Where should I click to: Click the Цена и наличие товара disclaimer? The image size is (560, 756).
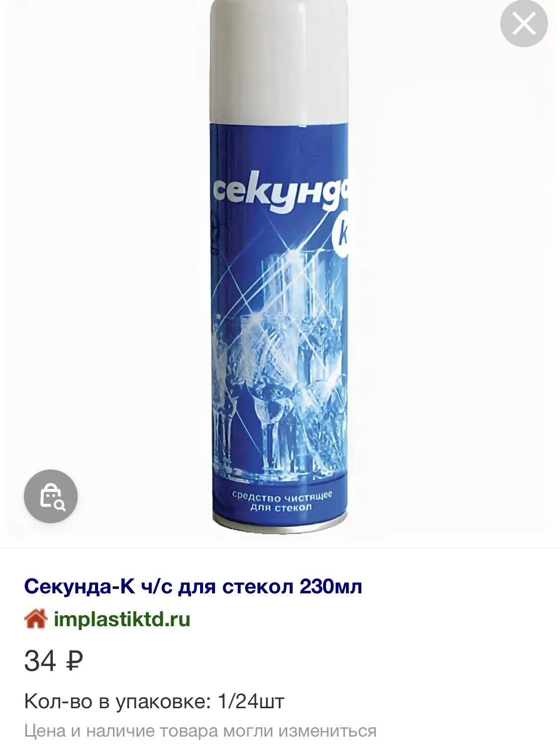click(200, 731)
